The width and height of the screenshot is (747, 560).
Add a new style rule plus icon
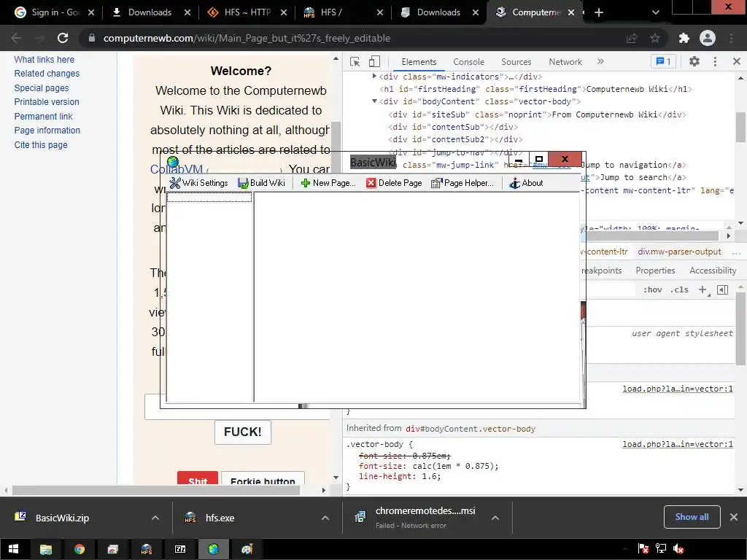pos(703,289)
